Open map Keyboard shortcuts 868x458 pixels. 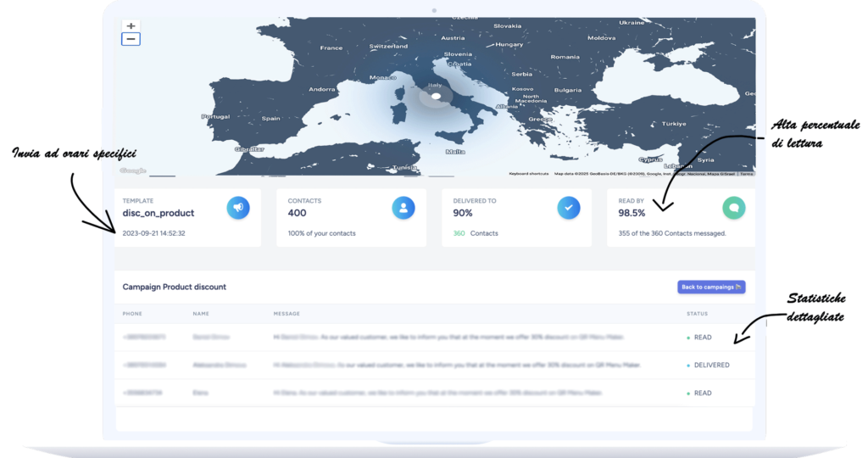[529, 174]
